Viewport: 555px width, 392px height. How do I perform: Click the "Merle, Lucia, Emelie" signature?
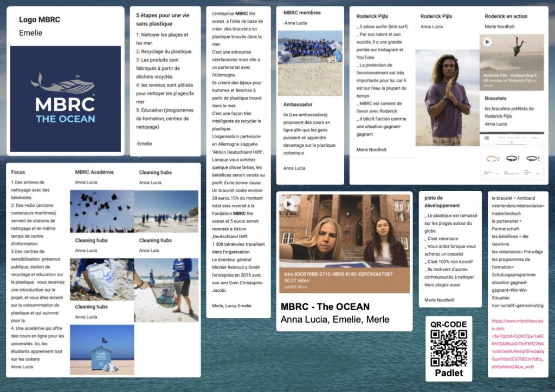231,306
